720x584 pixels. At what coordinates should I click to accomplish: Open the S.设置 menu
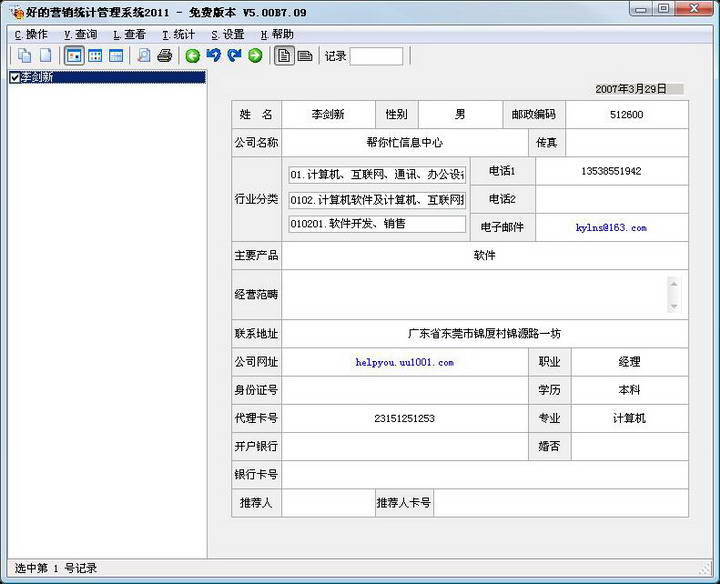point(227,34)
